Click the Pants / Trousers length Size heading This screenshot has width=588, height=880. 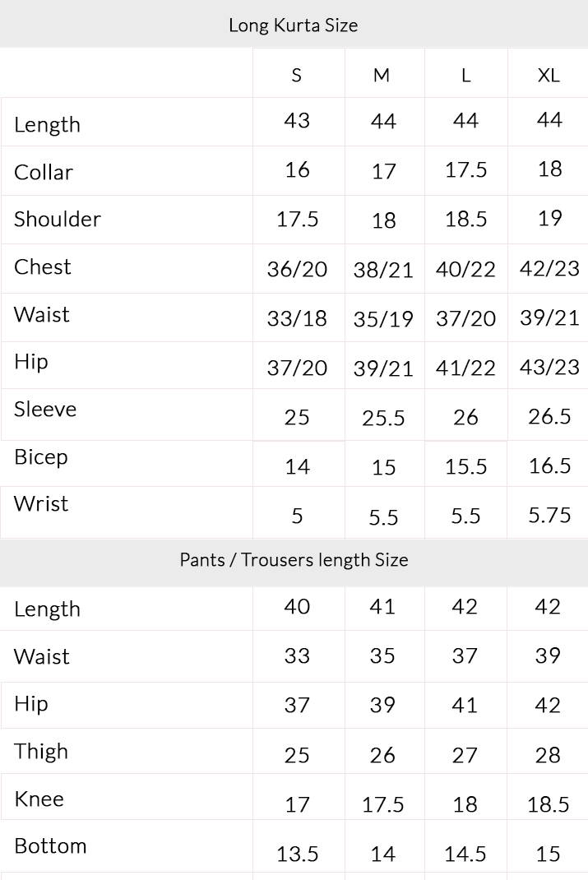[294, 560]
